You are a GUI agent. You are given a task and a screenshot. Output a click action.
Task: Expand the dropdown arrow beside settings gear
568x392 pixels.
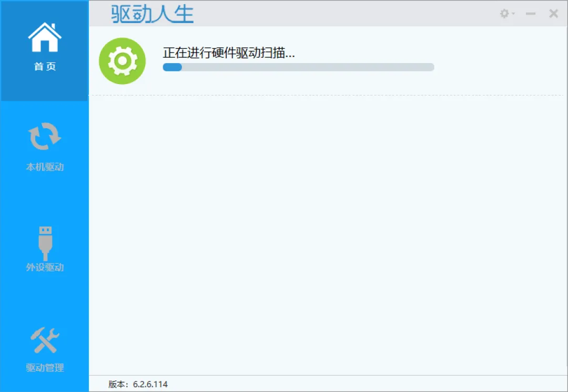[x=513, y=14]
